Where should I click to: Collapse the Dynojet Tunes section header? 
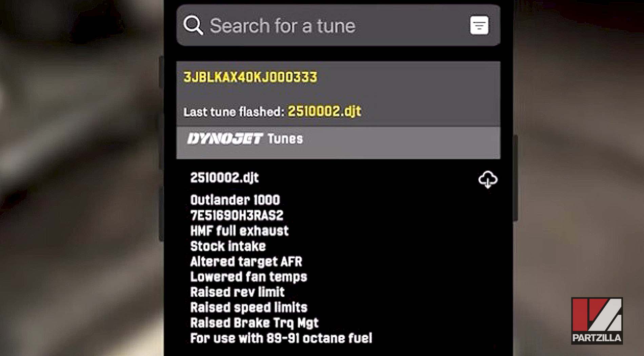pos(338,143)
